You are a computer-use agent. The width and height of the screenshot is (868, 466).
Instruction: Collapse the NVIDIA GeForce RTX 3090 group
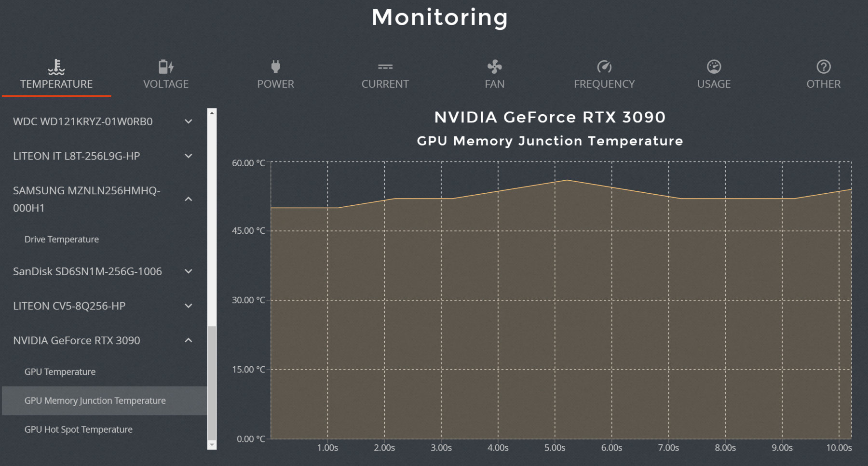pyautogui.click(x=189, y=340)
